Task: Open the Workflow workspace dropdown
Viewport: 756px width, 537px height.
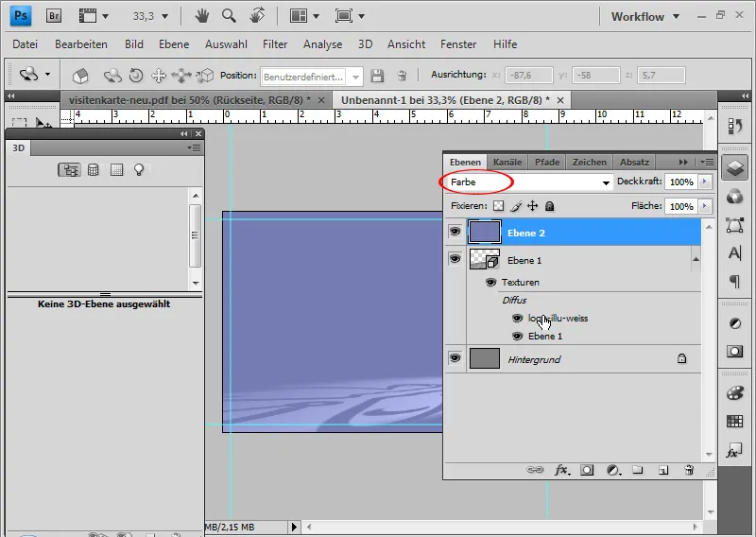Action: [x=645, y=16]
